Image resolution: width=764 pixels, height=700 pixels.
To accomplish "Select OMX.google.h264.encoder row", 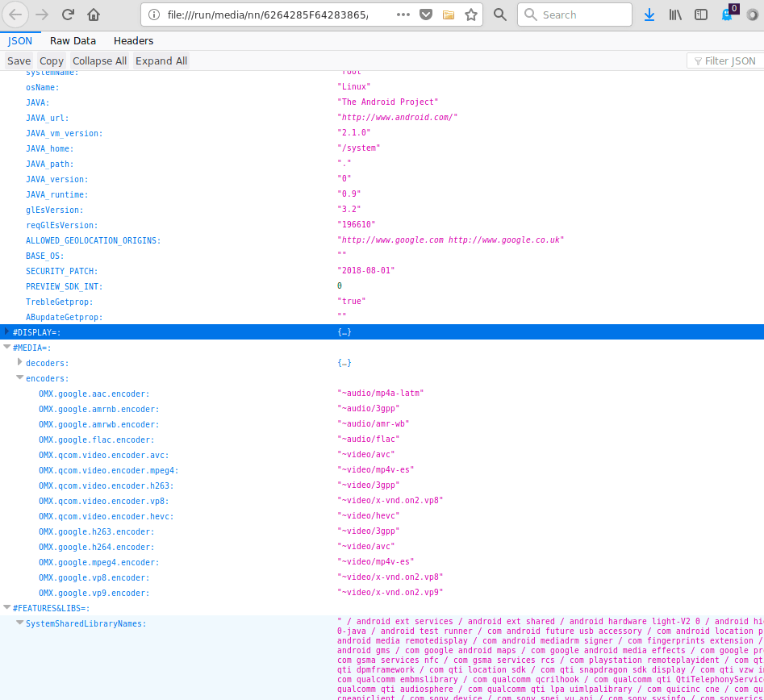I will [382, 547].
